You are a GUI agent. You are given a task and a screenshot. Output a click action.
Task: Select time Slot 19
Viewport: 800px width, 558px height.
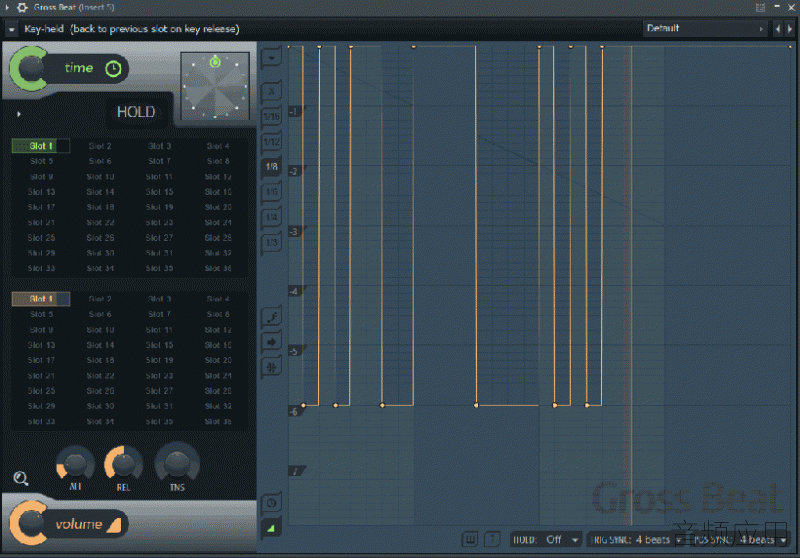pyautogui.click(x=159, y=207)
